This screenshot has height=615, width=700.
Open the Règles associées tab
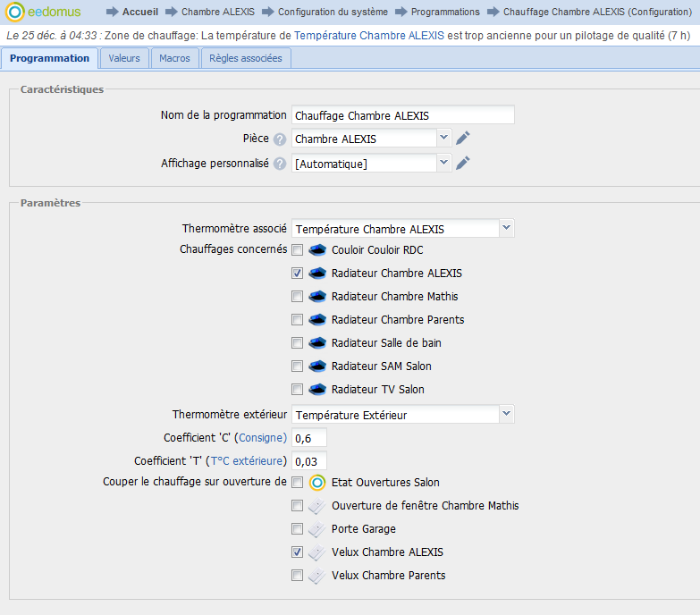point(246,58)
